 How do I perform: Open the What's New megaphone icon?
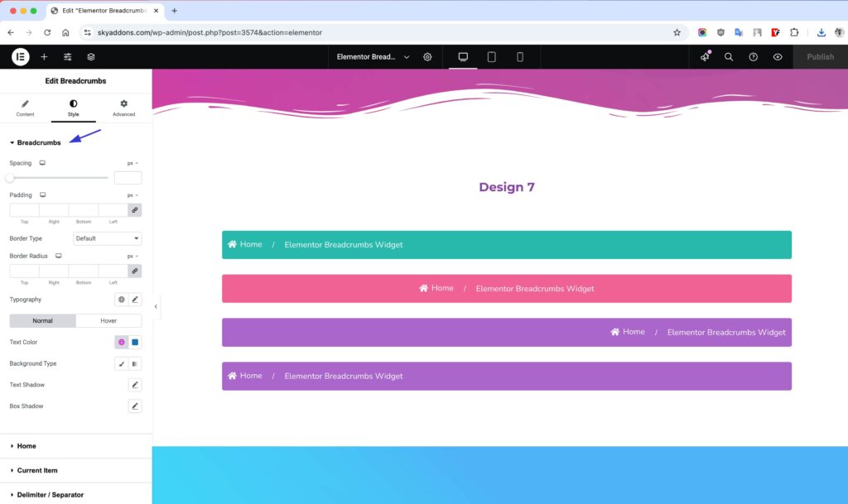(x=706, y=57)
